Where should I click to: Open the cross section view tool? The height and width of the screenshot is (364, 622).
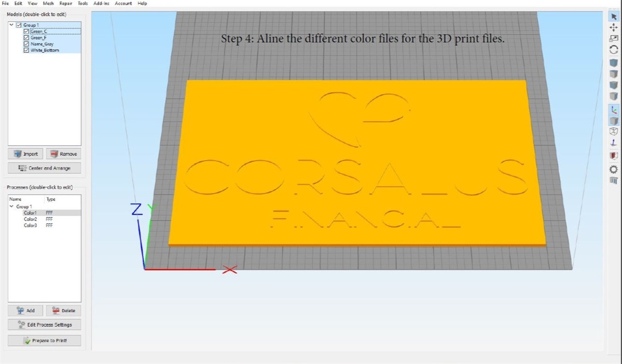click(614, 156)
